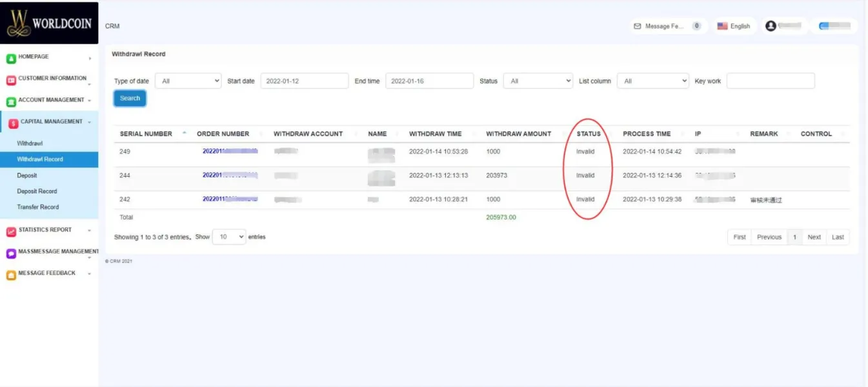Open the Status filter dropdown
This screenshot has width=868, height=387.
click(x=538, y=81)
